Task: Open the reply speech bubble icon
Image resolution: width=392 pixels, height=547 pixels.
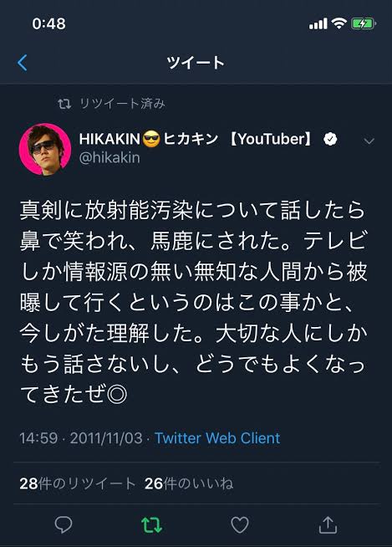Action: (64, 524)
